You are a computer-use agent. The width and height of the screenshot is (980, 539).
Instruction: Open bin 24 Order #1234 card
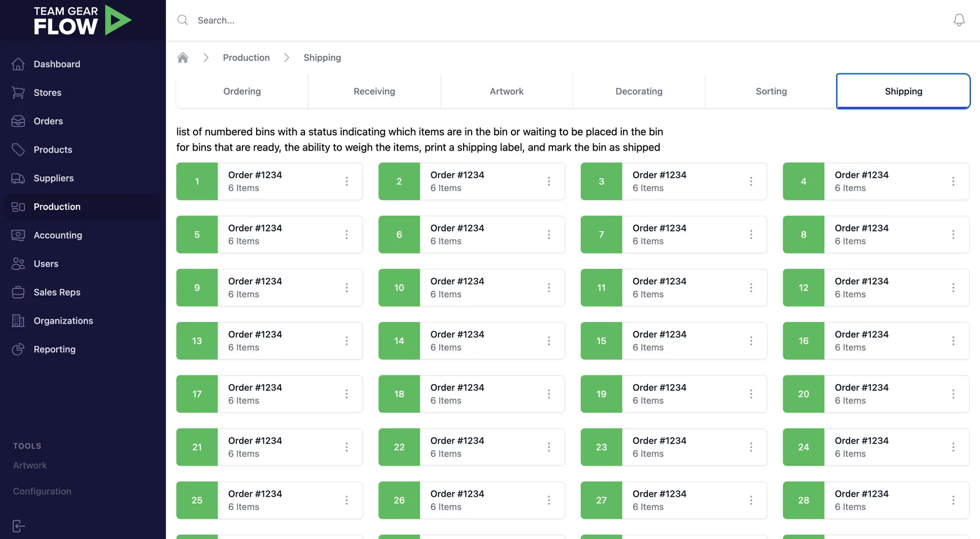tap(876, 447)
